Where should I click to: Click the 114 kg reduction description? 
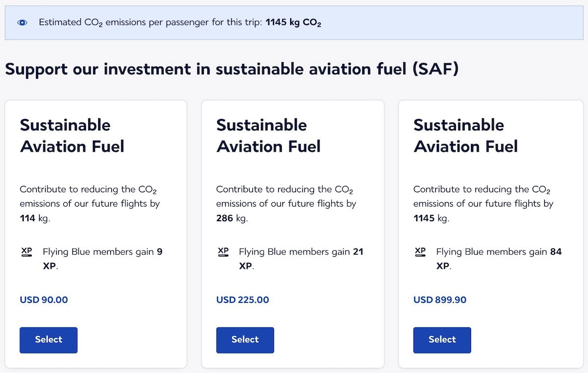[90, 204]
